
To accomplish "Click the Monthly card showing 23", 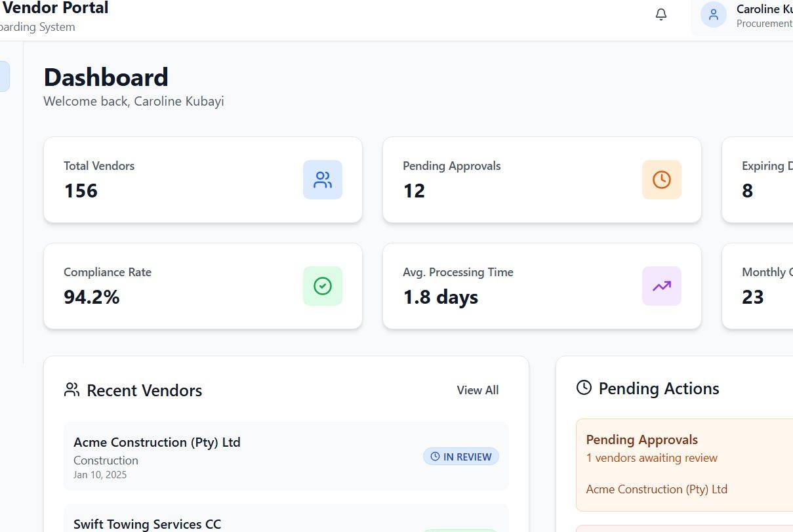I will coord(758,286).
